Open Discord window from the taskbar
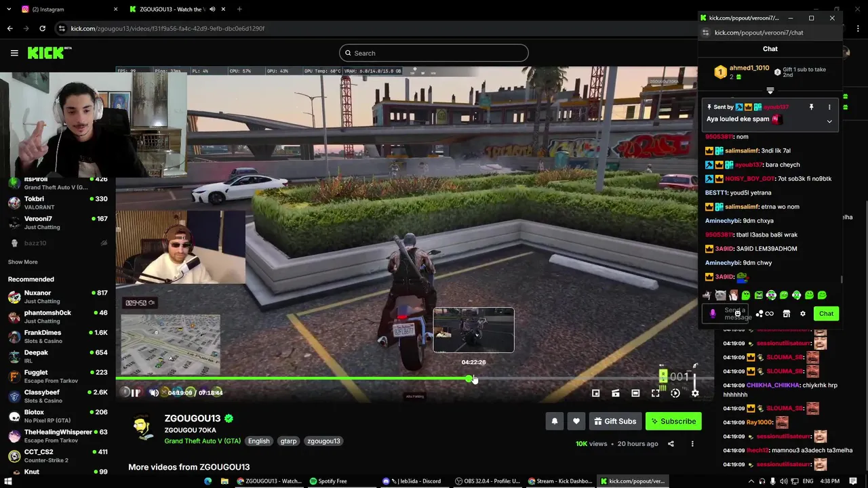868x488 pixels. [x=412, y=481]
